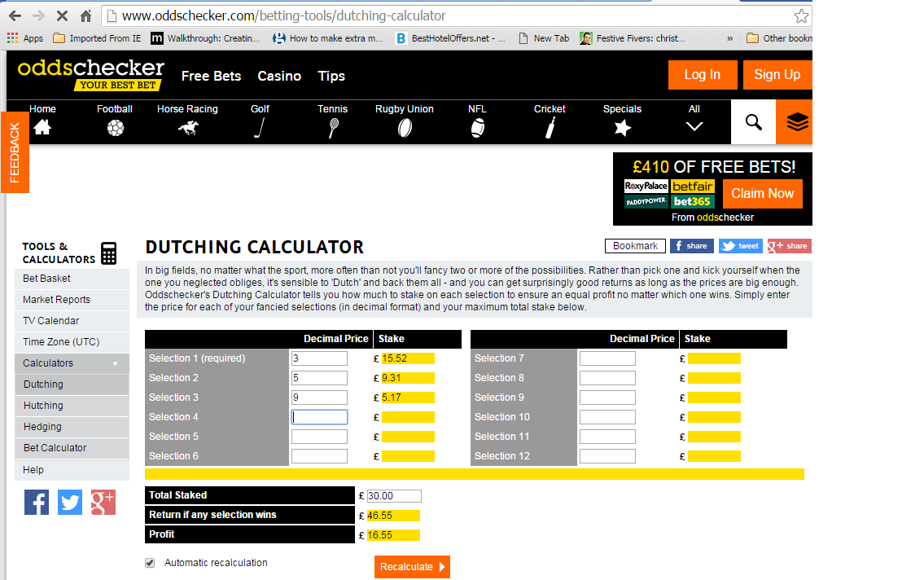The width and height of the screenshot is (924, 580).
Task: Click Selection 3 decimal price field
Action: [319, 398]
